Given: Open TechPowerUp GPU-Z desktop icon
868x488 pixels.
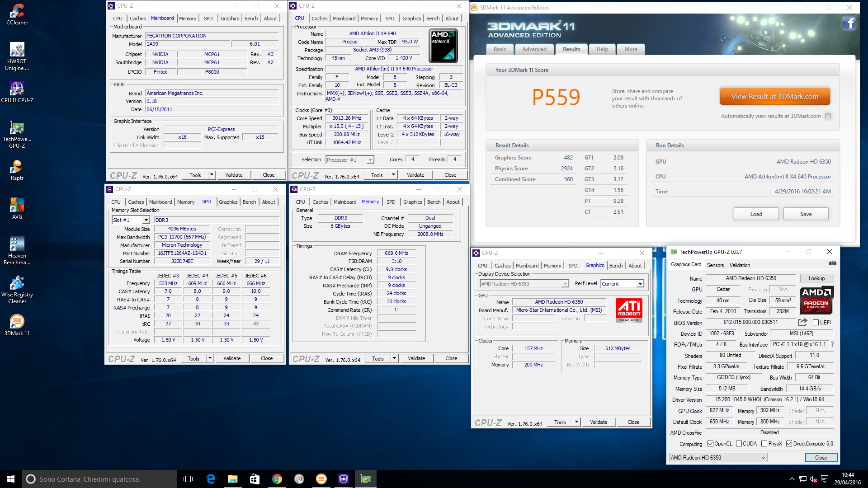Looking at the screenshot, I should 17,134.
